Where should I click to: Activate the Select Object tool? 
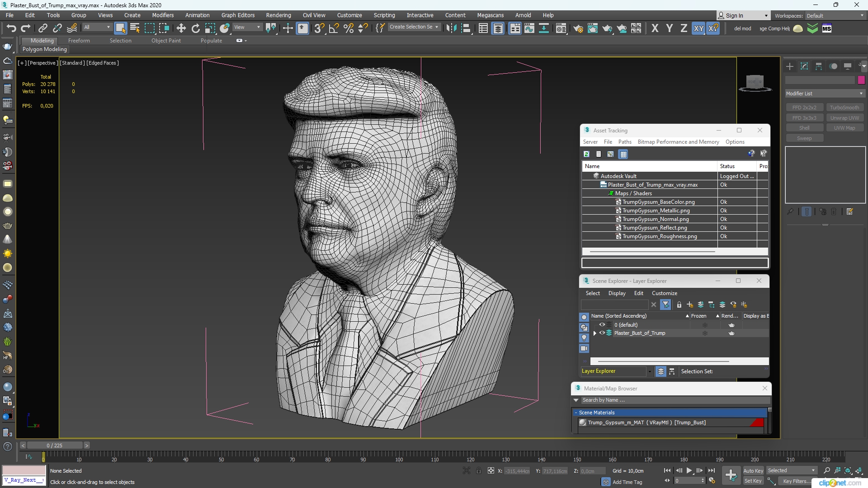(x=121, y=28)
